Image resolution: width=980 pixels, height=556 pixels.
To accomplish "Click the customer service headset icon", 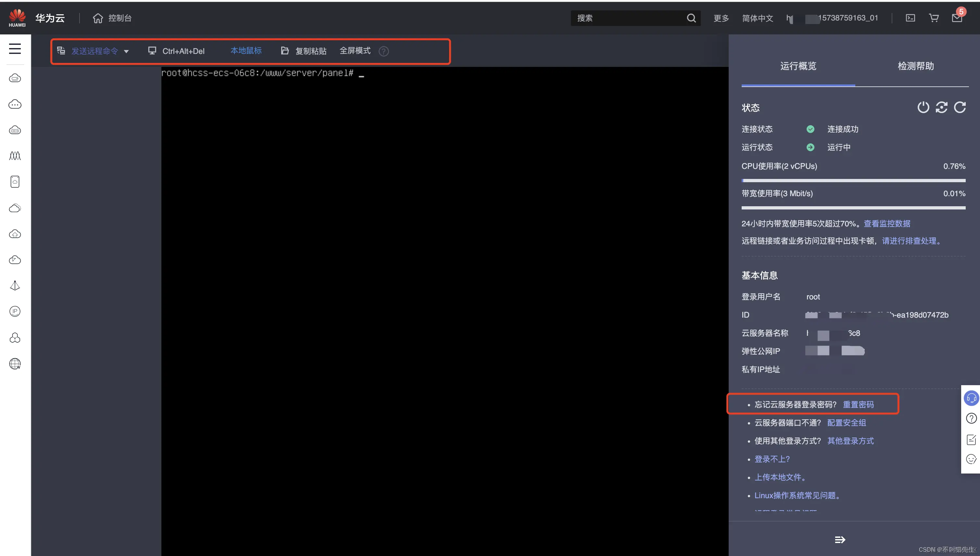I will point(971,398).
